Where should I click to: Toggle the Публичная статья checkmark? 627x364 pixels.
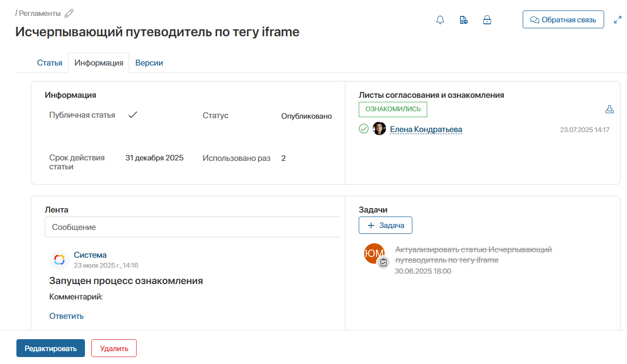[x=132, y=115]
